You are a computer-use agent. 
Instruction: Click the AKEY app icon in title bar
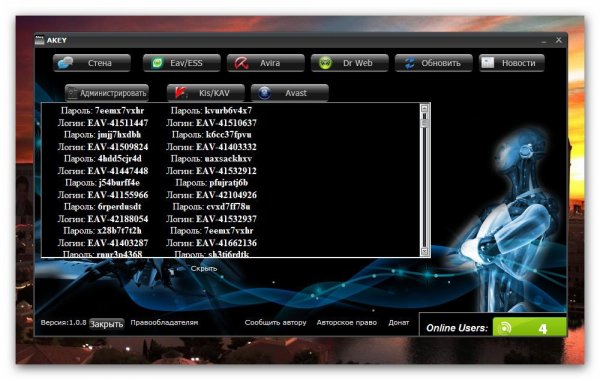pos(39,40)
